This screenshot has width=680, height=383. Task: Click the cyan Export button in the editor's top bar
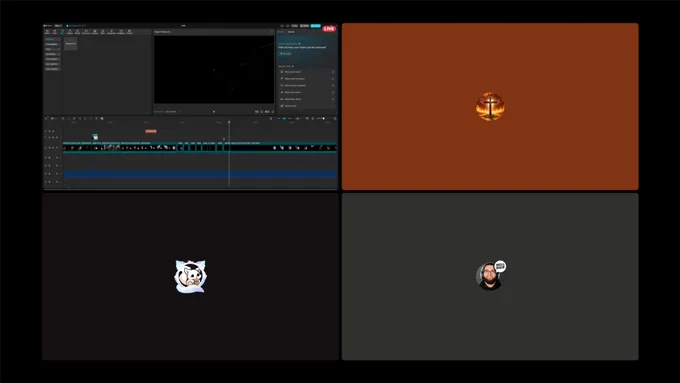315,26
